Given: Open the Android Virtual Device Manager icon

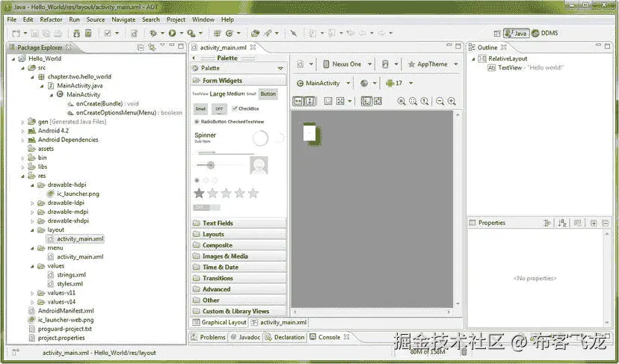Looking at the screenshot, I should (x=88, y=34).
